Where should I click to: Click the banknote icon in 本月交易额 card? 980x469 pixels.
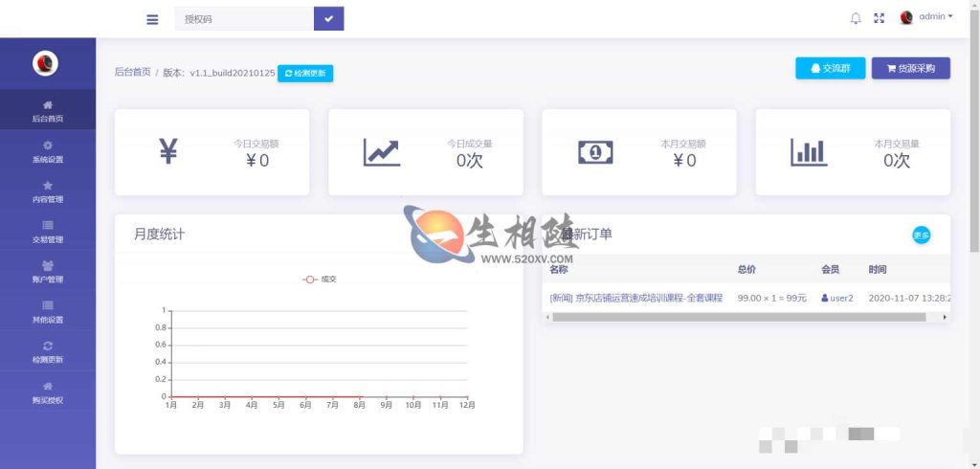(x=595, y=152)
